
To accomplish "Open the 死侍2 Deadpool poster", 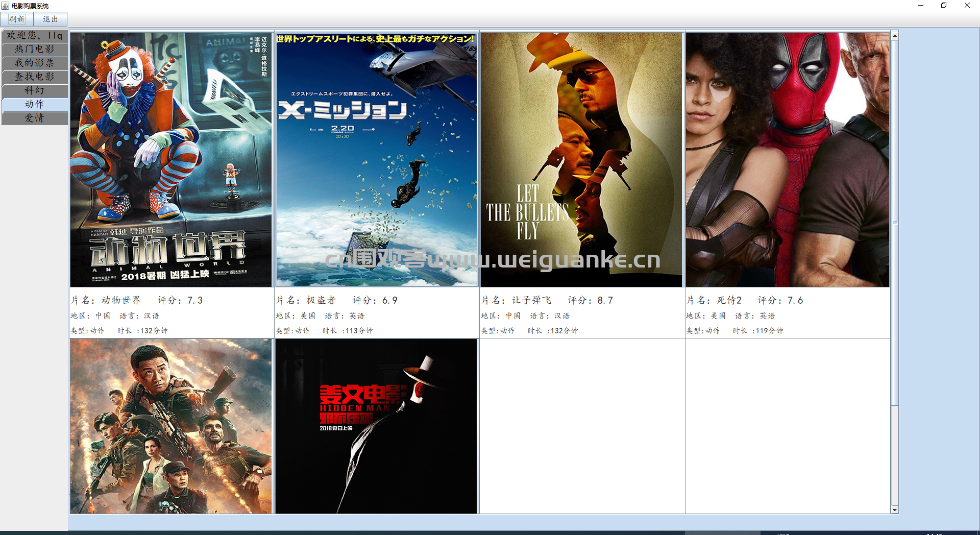I will pyautogui.click(x=788, y=160).
